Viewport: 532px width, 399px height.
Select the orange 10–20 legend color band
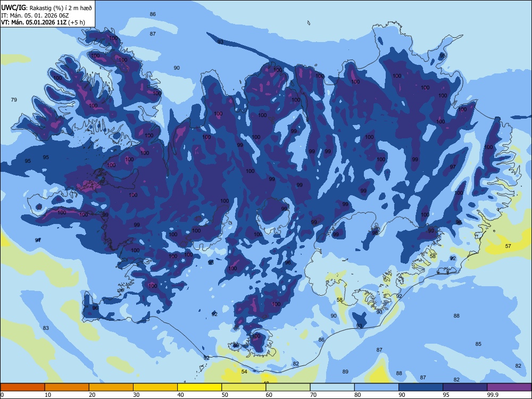click(67, 387)
